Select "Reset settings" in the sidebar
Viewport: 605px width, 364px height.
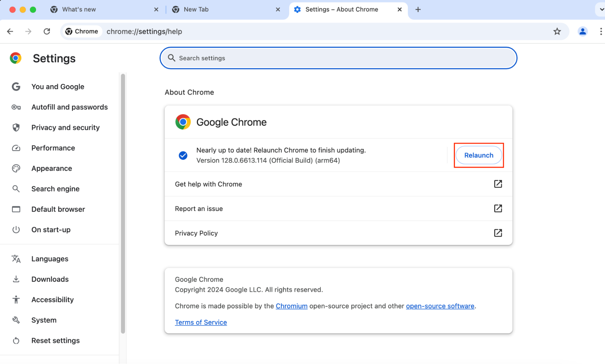tap(55, 340)
